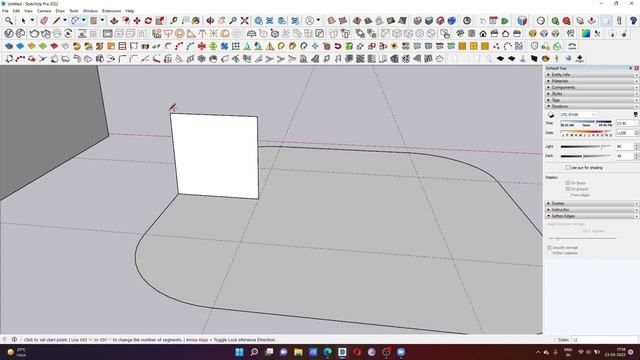Open the user account profile icon

310,20
